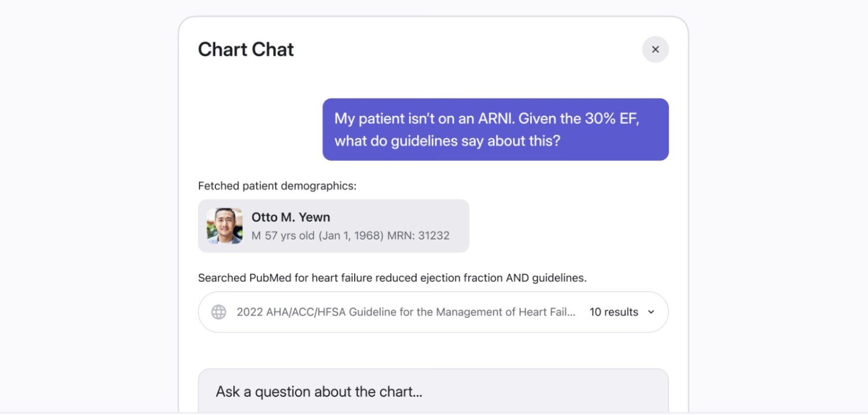
Task: Click the Chart Chat title header
Action: click(245, 49)
